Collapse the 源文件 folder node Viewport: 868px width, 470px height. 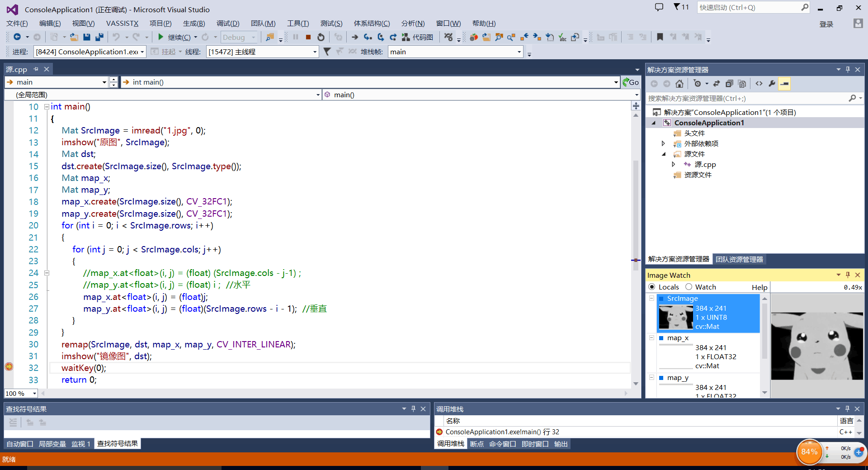[x=664, y=154]
